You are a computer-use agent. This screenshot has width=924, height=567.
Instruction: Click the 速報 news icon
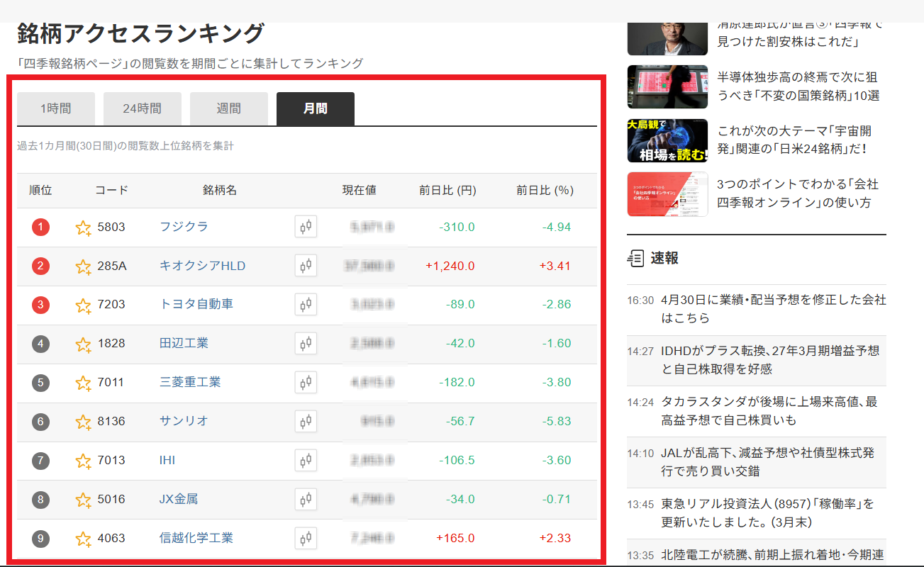[635, 258]
